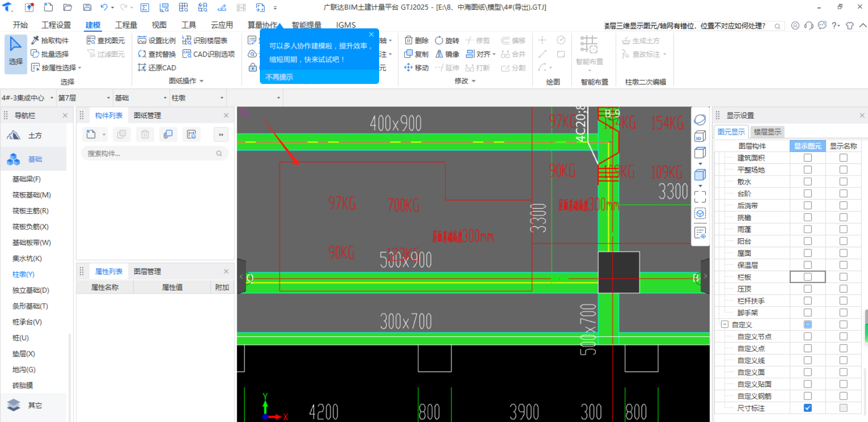The height and width of the screenshot is (422, 868).
Task: Click the 删除 tool
Action: pos(416,40)
